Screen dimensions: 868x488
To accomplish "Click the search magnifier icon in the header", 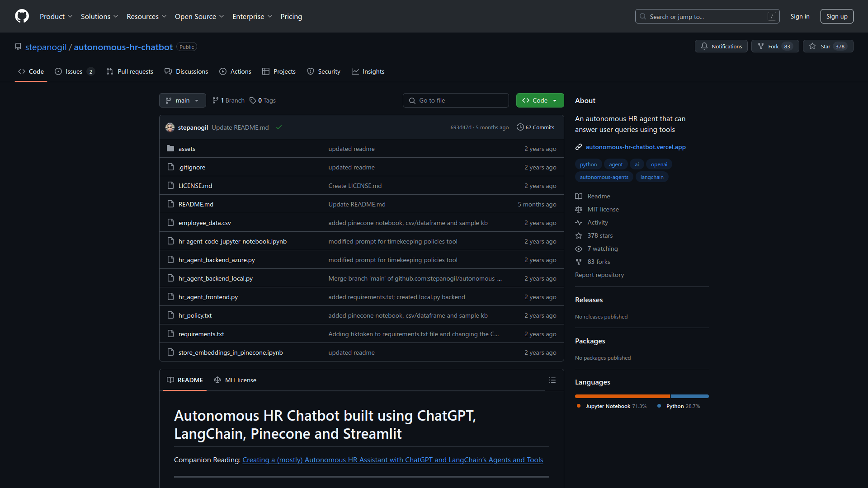I will [x=643, y=16].
